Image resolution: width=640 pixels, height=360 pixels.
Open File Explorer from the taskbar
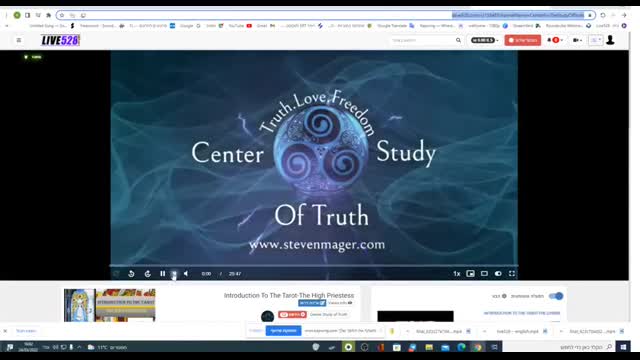(x=429, y=347)
